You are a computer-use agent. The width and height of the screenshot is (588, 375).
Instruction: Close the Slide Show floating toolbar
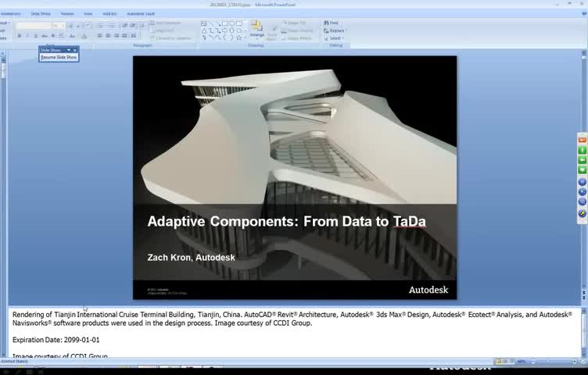75,50
